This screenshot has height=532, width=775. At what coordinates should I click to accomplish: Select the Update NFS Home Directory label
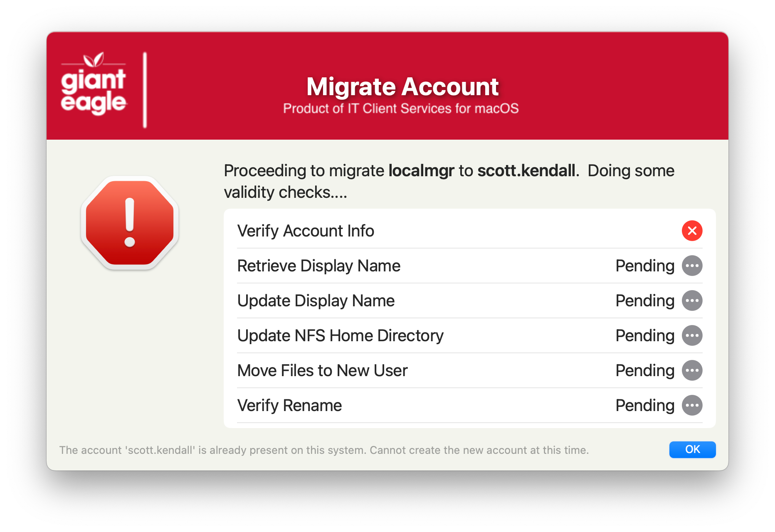click(340, 336)
